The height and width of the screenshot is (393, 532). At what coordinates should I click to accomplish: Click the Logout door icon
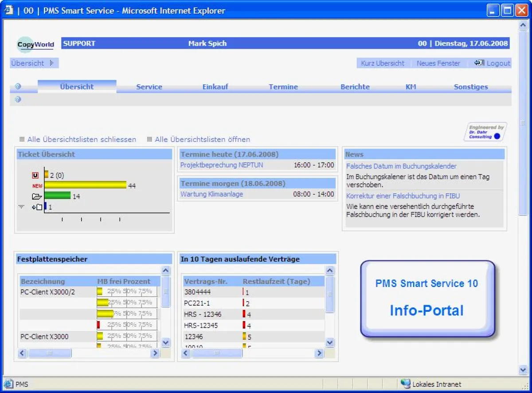(x=479, y=63)
